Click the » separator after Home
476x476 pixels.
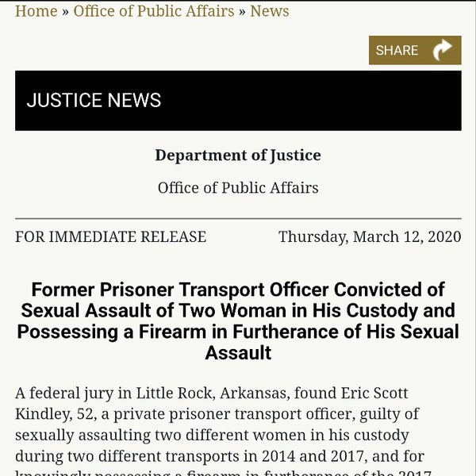tap(66, 11)
